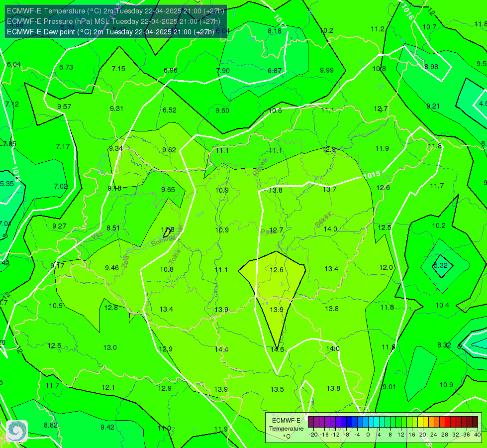Click the 7.02 temperature value

(61, 186)
